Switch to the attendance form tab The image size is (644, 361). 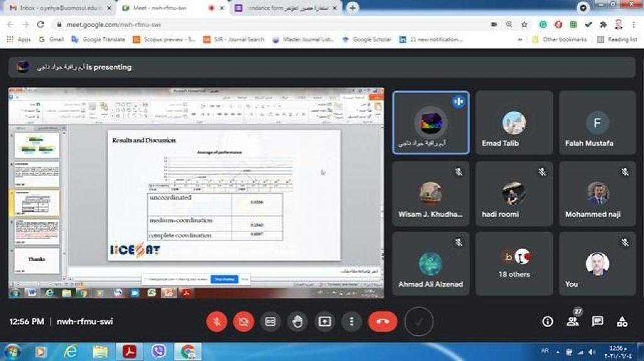pyautogui.click(x=283, y=8)
